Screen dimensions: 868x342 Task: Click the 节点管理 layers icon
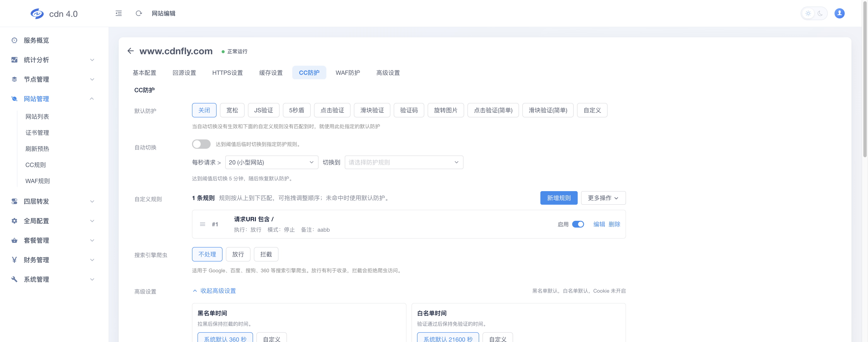(14, 79)
